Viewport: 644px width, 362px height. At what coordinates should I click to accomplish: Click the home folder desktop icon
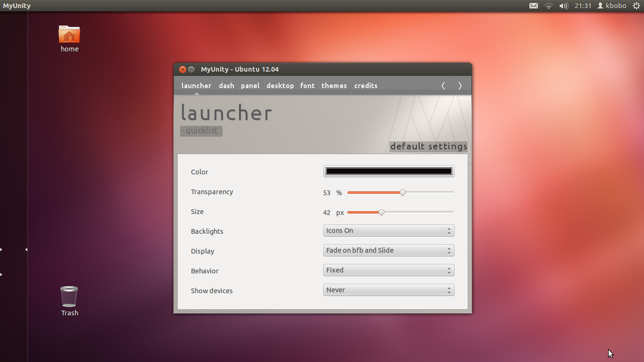click(69, 39)
